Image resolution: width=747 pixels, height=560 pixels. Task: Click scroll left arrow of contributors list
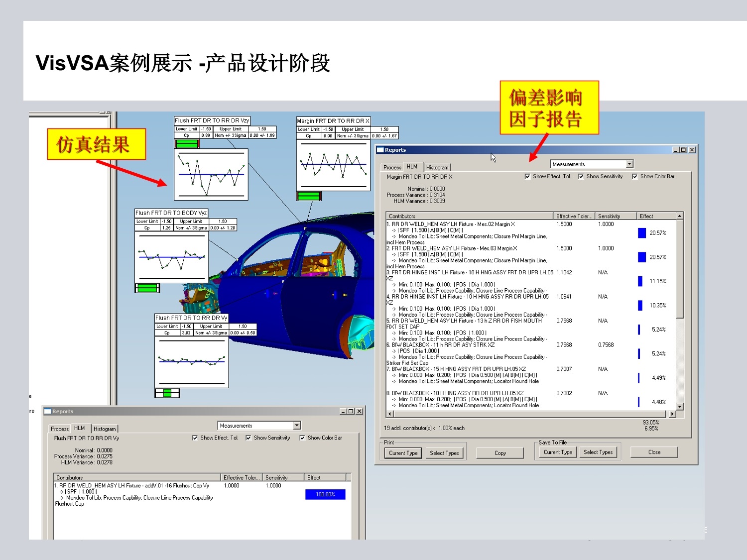click(x=389, y=414)
